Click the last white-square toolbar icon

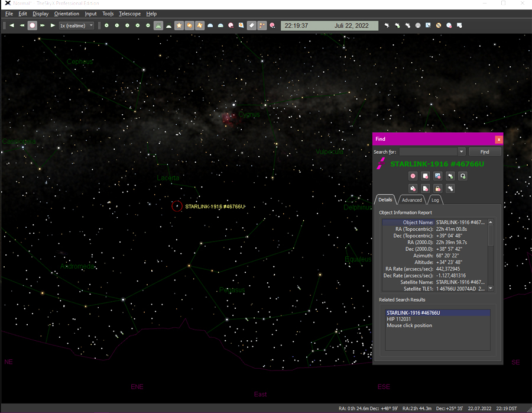tap(459, 25)
